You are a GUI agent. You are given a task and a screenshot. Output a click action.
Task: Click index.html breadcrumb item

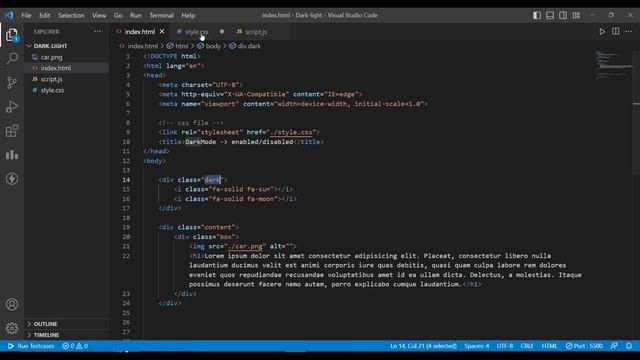[x=138, y=46]
